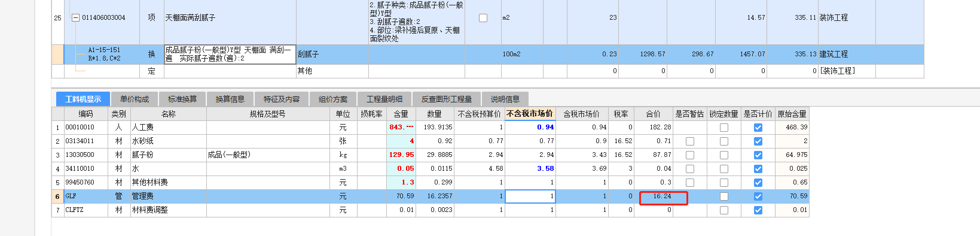Screen dimensions: 980x236
Task: Click the 装饰工程 cell in row 25
Action: coord(847,18)
